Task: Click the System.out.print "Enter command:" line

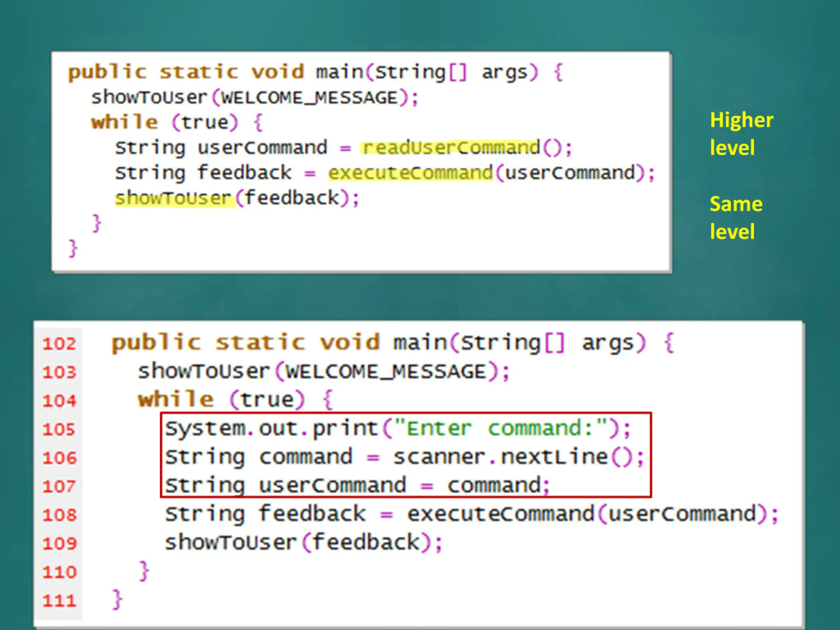Action: pyautogui.click(x=398, y=429)
